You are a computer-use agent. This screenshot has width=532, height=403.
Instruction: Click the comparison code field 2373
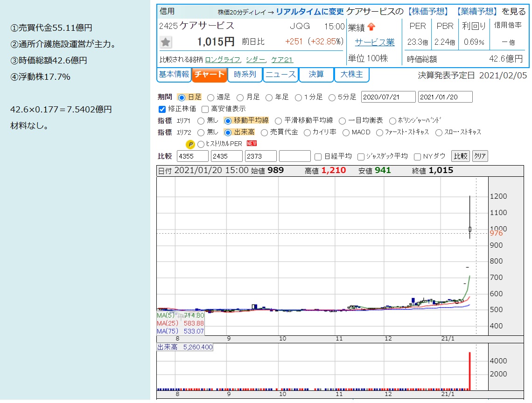(260, 156)
